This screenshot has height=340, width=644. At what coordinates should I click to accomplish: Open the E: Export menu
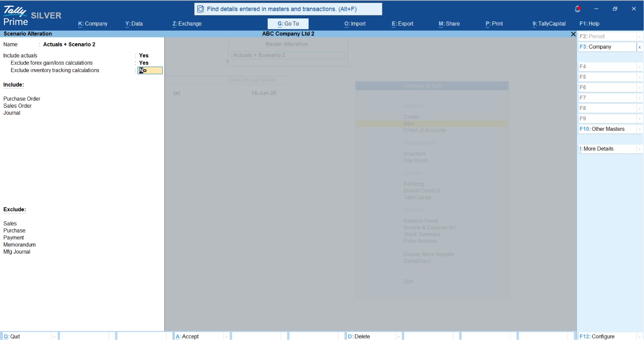coord(402,23)
